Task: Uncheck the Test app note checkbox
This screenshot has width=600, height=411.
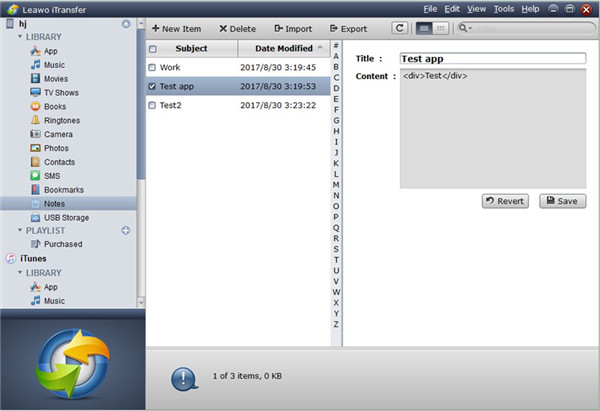Action: [152, 86]
